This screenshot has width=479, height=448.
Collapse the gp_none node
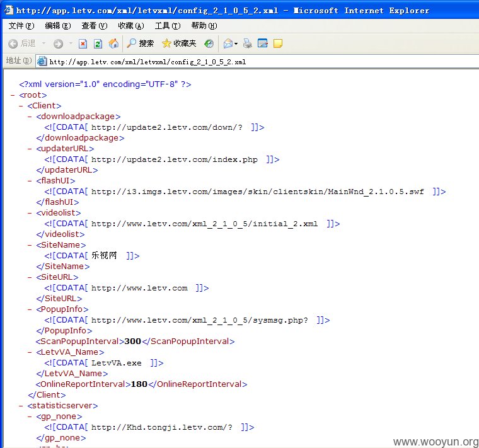tap(30, 416)
